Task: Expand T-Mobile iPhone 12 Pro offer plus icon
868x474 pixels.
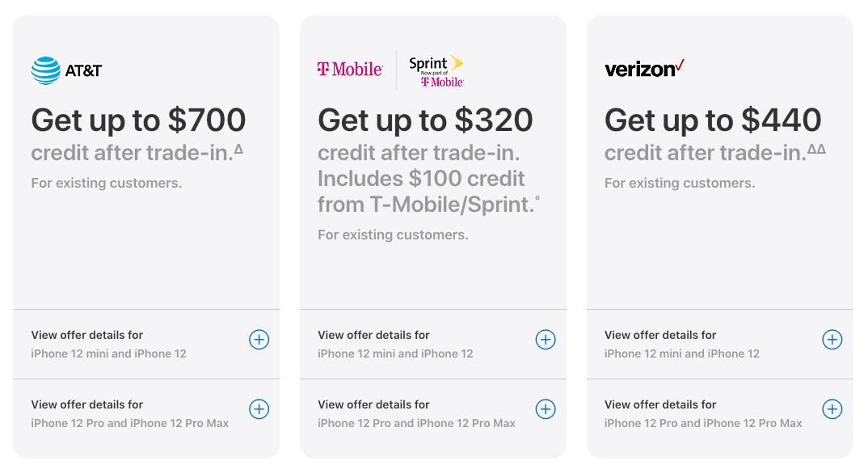Action: [546, 409]
